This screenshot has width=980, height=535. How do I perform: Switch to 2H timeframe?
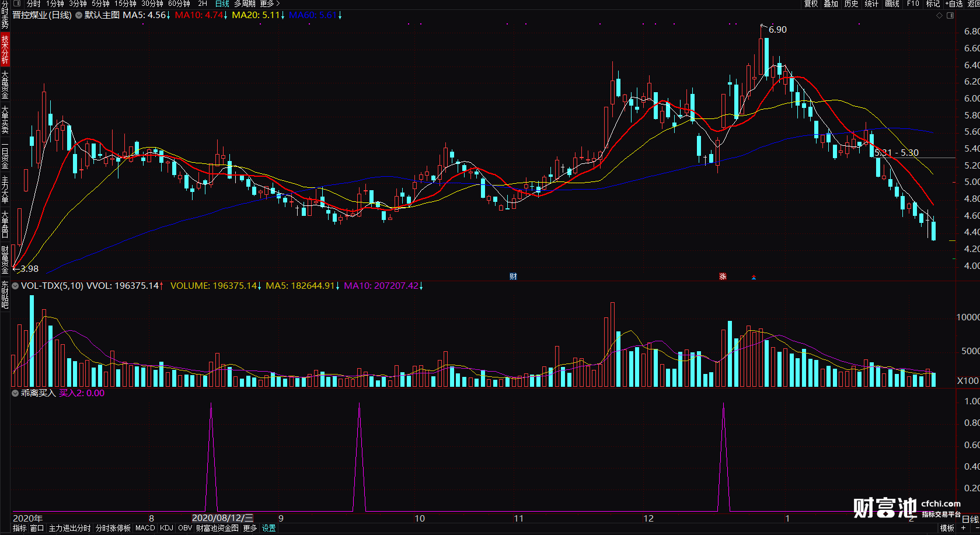coord(203,4)
